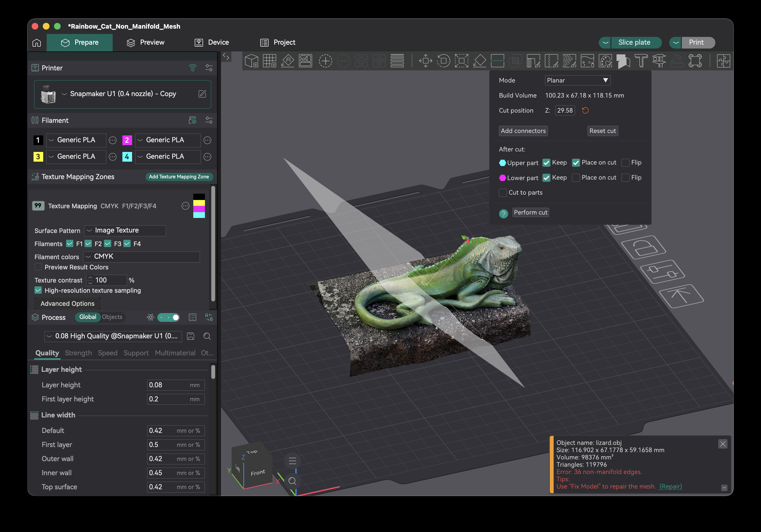Image resolution: width=761 pixels, height=532 pixels.
Task: Uncheck the F3 filament checkbox
Action: coord(107,243)
